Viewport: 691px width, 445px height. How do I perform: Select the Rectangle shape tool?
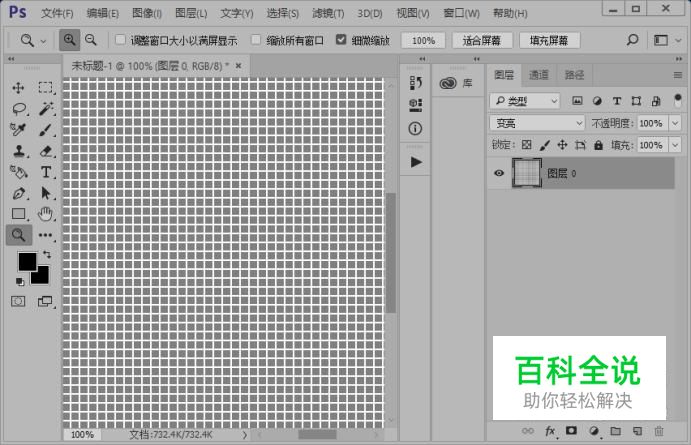pos(19,214)
